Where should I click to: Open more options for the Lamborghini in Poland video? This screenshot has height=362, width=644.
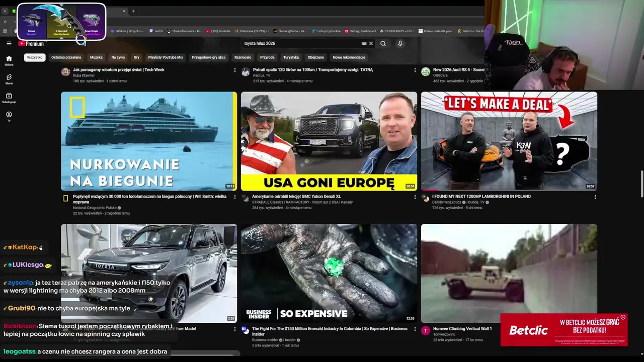[595, 197]
